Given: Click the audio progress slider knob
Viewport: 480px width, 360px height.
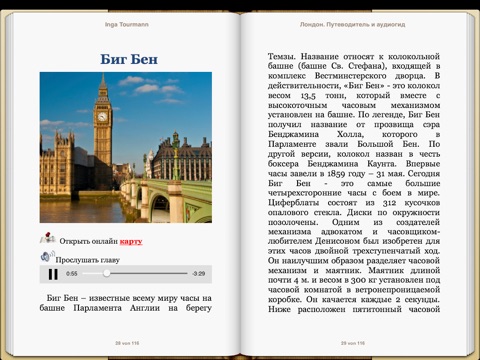Looking at the screenshot, I should click(x=107, y=273).
